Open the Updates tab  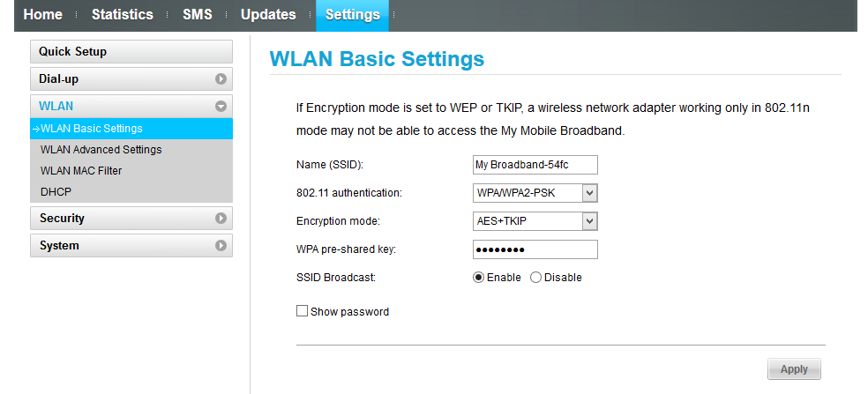point(268,15)
